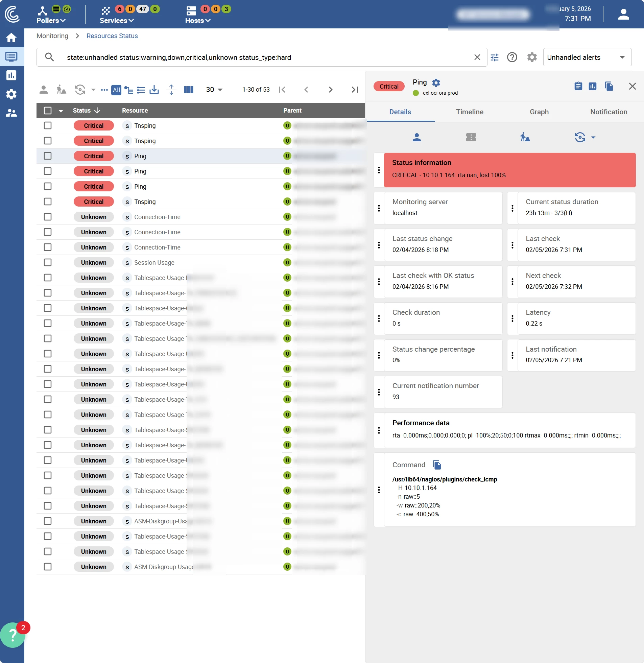
Task: Copy the resource link in panel header
Action: 609,86
